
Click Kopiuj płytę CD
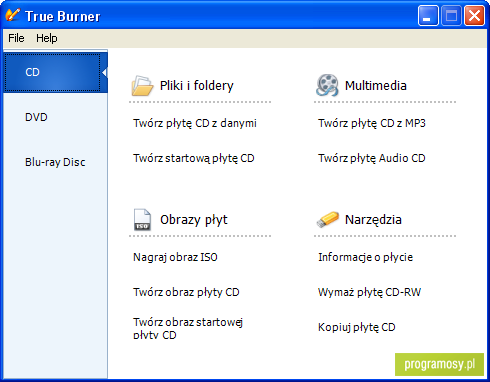(x=356, y=327)
